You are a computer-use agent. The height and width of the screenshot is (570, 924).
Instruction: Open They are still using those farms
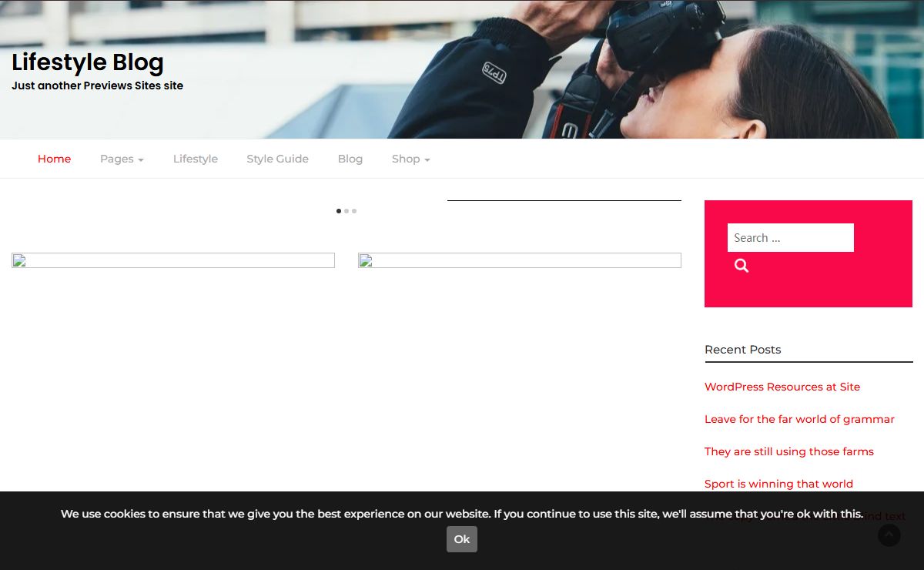tap(789, 451)
